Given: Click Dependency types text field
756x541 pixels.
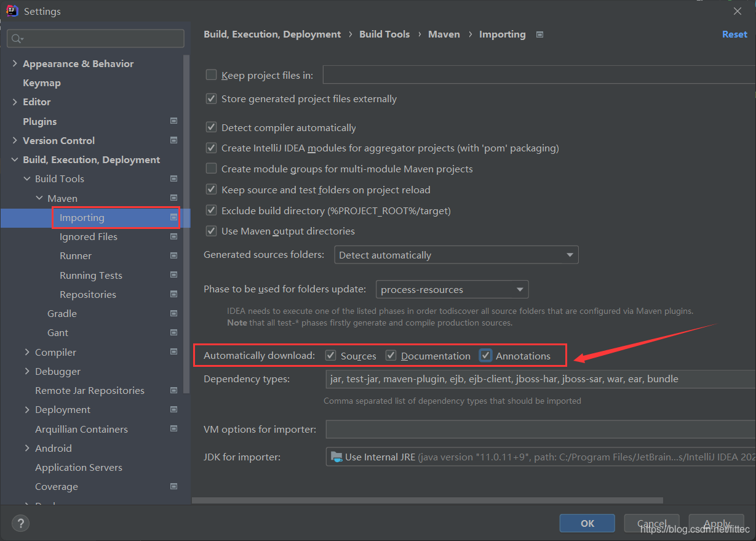Looking at the screenshot, I should point(541,379).
